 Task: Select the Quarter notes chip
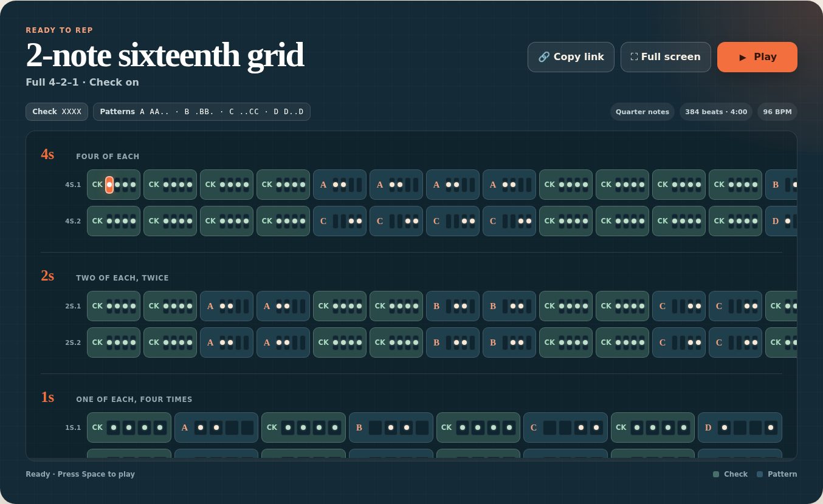click(642, 112)
